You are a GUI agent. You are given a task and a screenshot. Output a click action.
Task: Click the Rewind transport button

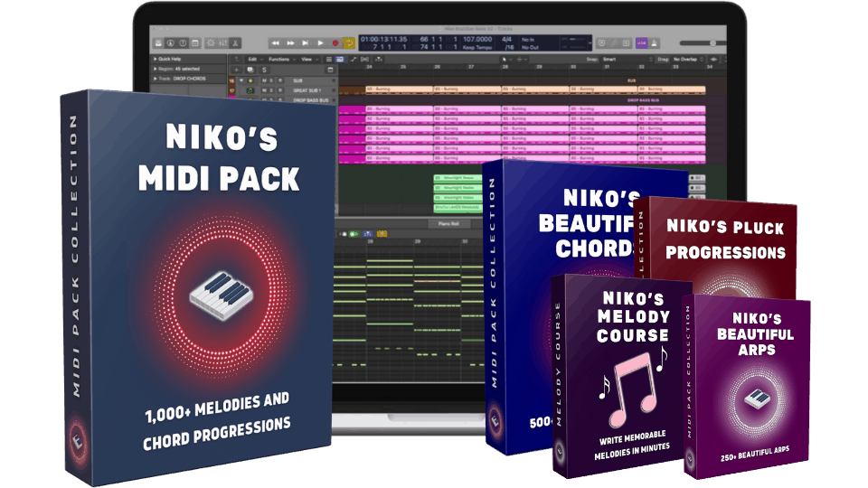coord(275,42)
